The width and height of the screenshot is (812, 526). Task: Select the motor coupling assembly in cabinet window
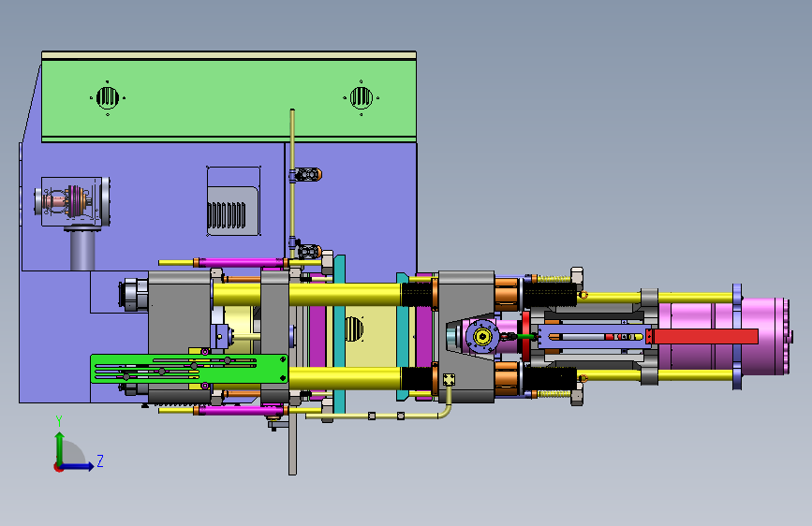[70, 201]
